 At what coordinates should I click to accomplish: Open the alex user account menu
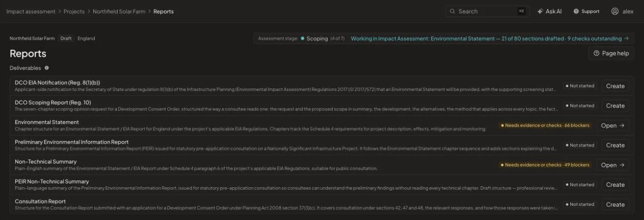click(622, 11)
